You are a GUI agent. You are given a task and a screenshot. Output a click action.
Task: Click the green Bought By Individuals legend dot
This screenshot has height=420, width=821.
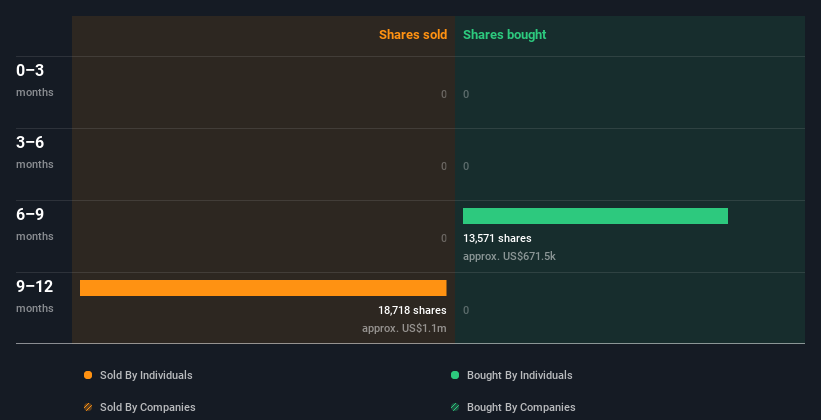(x=455, y=375)
